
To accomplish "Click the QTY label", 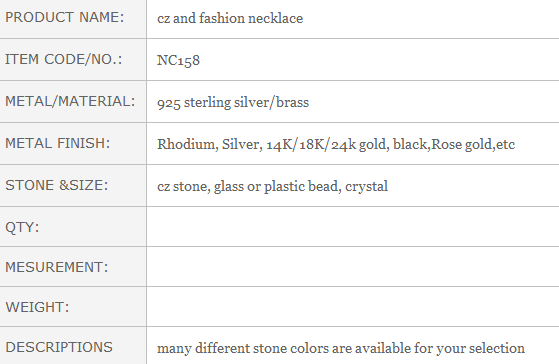I will (22, 227).
